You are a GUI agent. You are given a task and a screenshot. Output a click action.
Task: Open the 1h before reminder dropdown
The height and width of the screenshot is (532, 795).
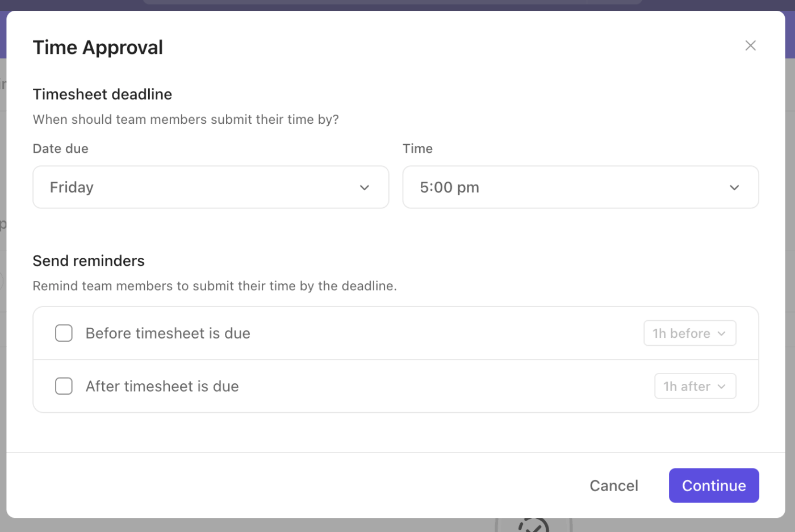[689, 333]
